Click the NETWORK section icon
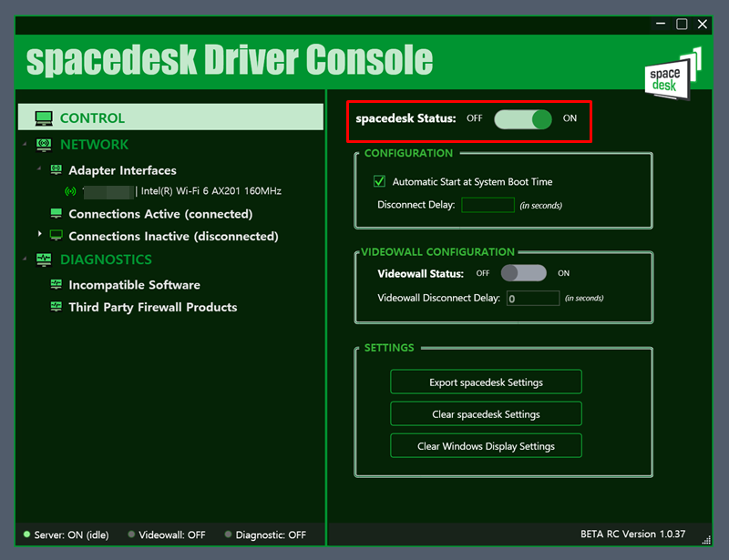729x560 pixels. click(x=44, y=145)
